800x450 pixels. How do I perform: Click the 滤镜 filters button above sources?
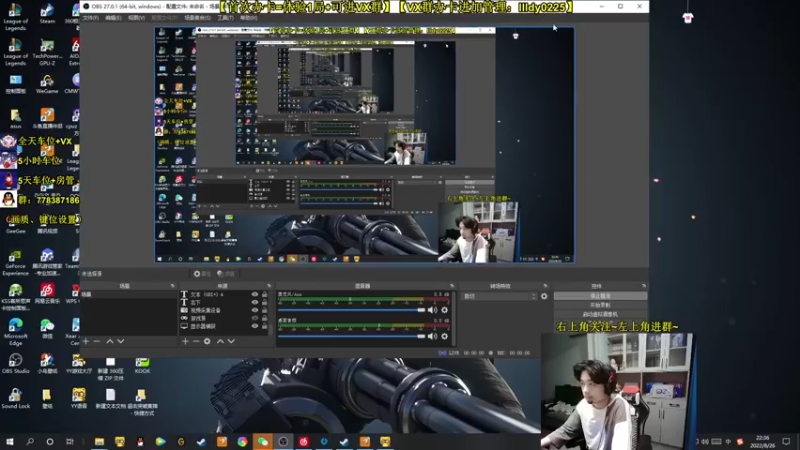226,274
